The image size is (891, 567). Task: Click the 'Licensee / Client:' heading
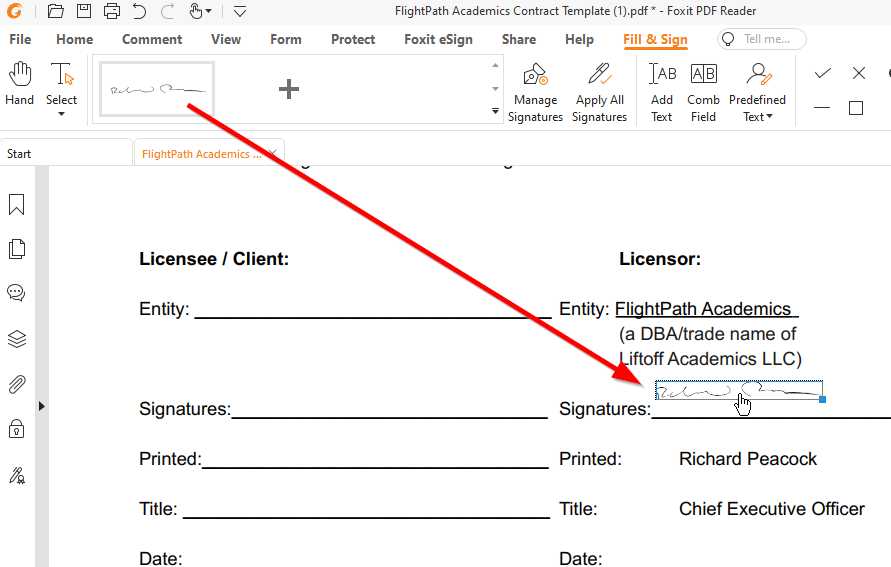[214, 259]
